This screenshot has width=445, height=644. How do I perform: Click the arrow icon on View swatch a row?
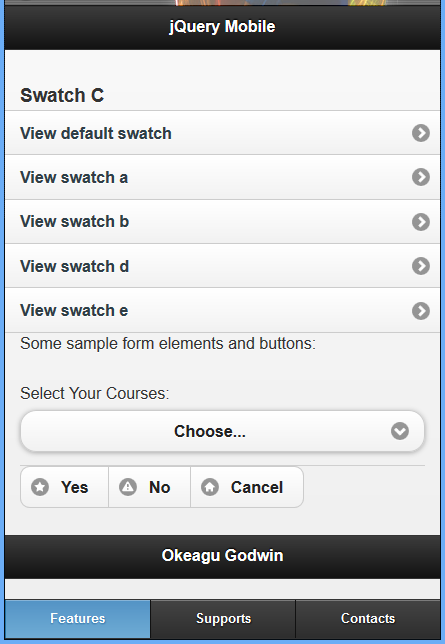click(421, 177)
